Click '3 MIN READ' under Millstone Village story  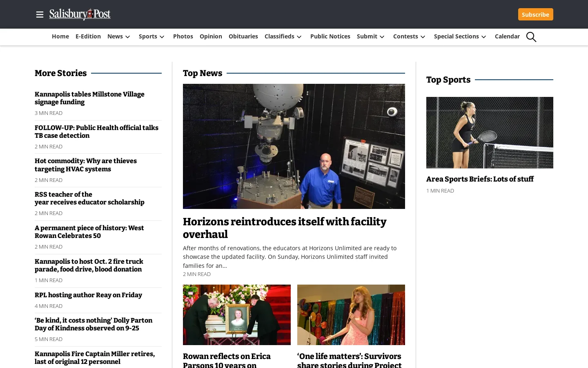click(49, 113)
